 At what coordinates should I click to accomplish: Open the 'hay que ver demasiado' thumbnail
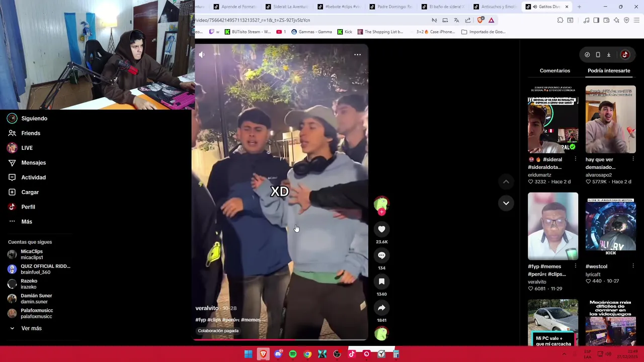tap(610, 120)
